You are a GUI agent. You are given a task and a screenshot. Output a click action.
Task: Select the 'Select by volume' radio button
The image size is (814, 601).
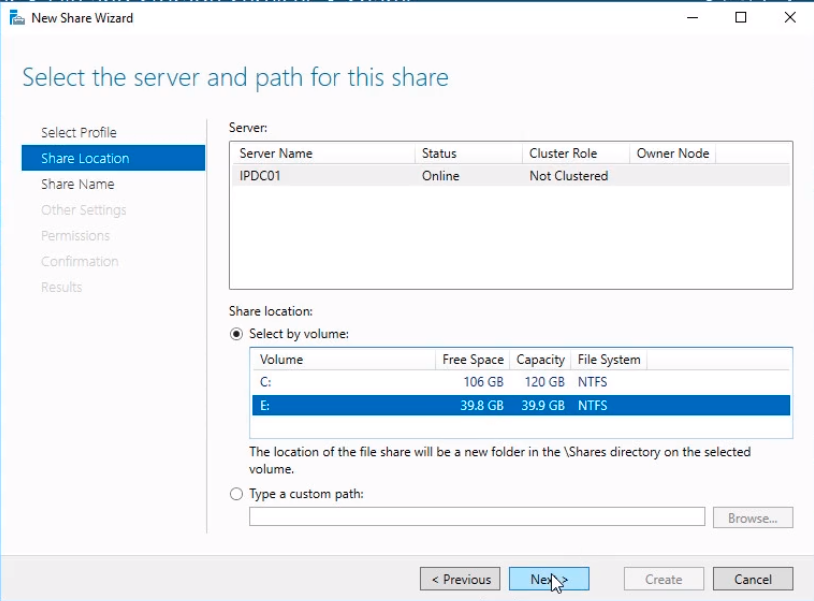pos(237,334)
